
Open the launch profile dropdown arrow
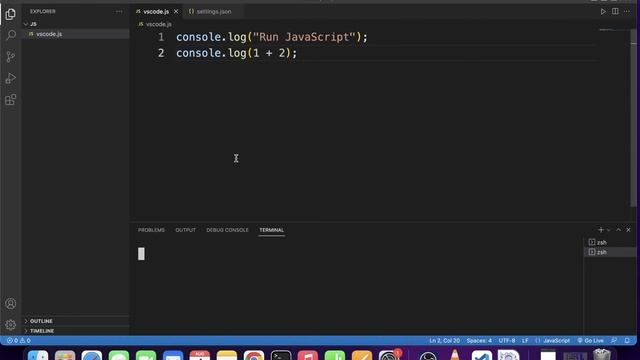(608, 230)
